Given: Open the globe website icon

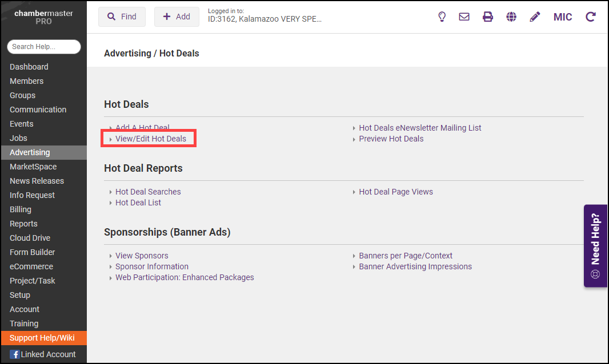Looking at the screenshot, I should [511, 17].
